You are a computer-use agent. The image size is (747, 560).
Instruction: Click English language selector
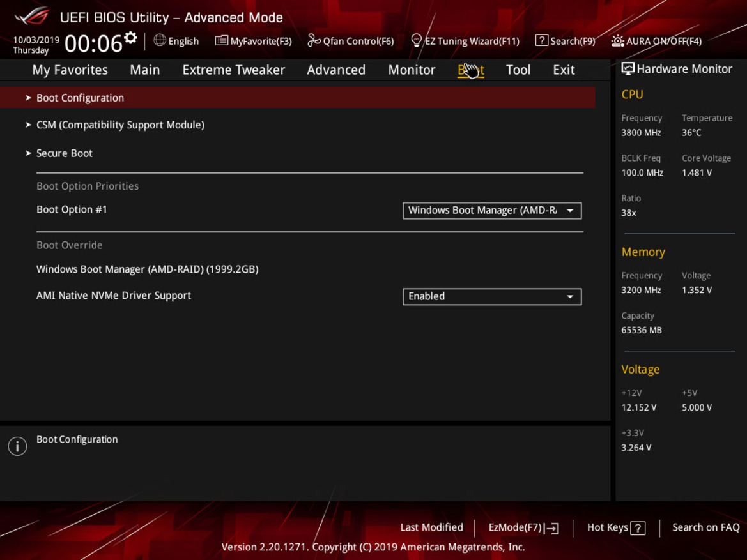(x=183, y=41)
